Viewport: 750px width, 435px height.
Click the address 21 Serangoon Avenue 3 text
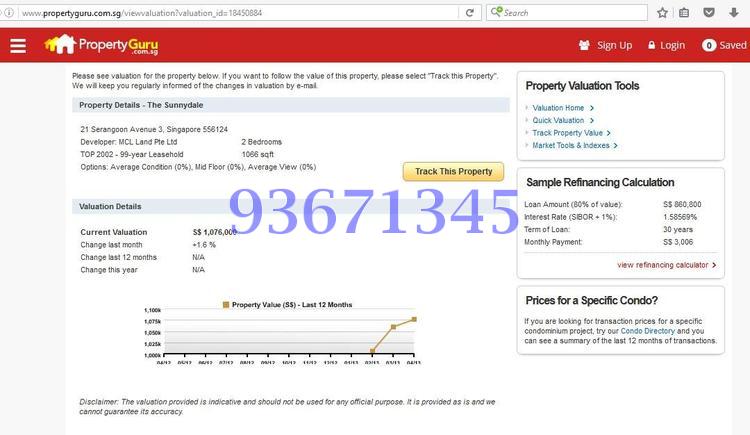(x=154, y=129)
